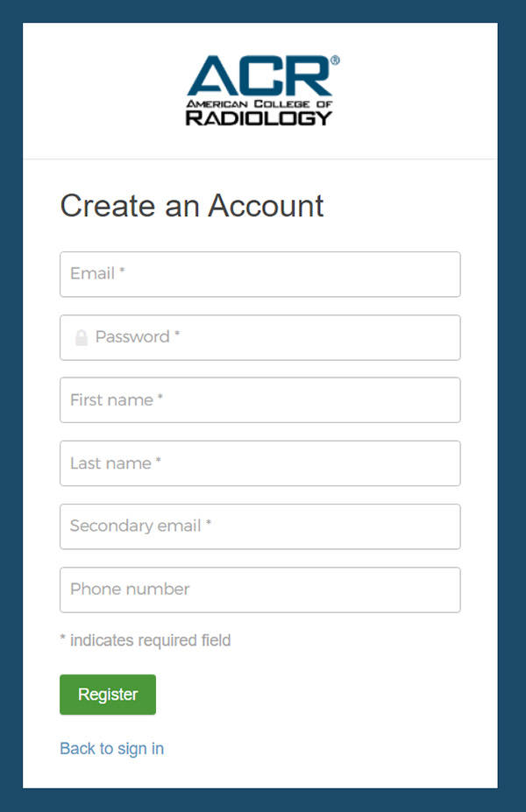Screen dimensions: 526x812
Task: Select the First name text box
Action: [259, 400]
